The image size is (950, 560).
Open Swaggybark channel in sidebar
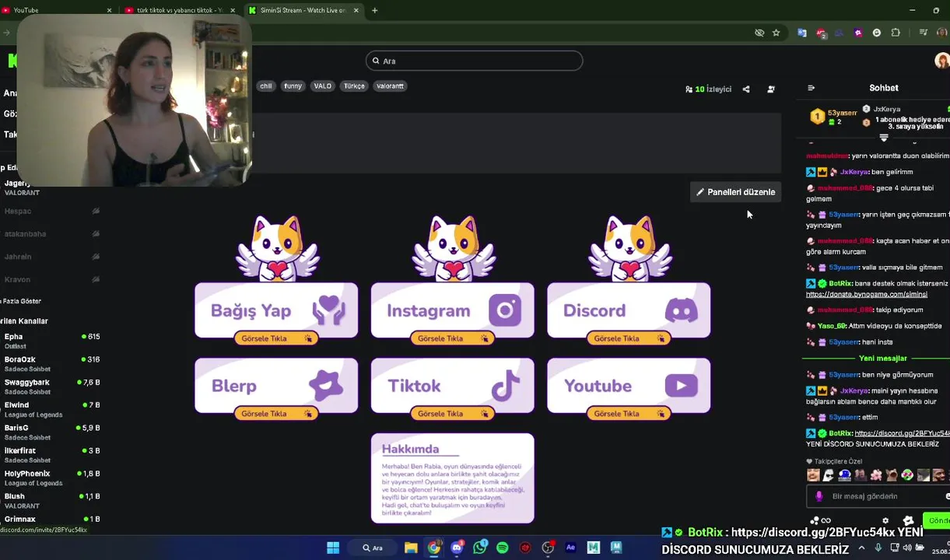[51, 387]
